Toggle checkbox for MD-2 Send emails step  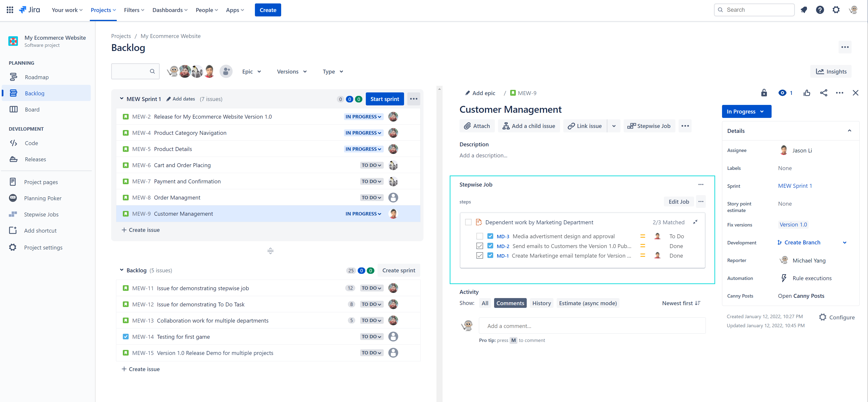[479, 246]
